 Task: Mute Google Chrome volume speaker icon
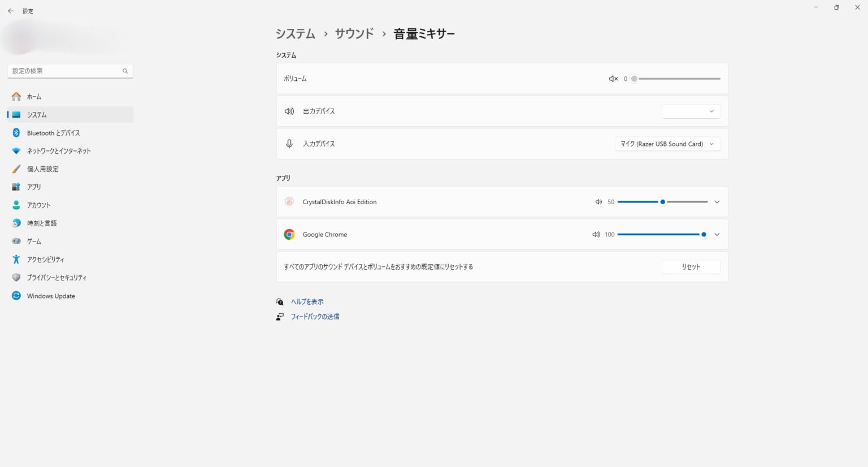(x=596, y=235)
